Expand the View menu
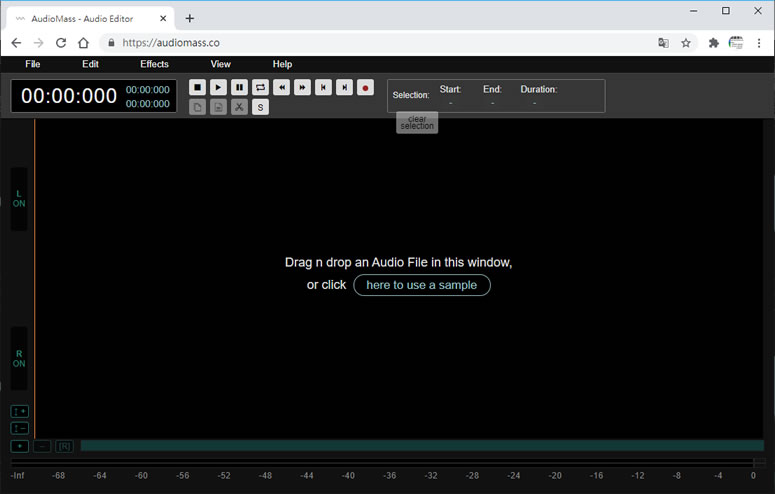Screen dimensions: 775x494 point(220,64)
